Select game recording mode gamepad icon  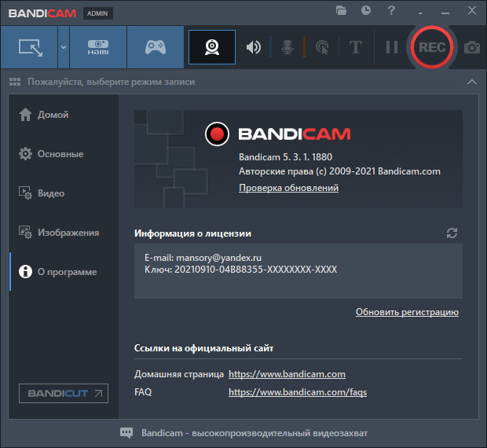tap(155, 47)
